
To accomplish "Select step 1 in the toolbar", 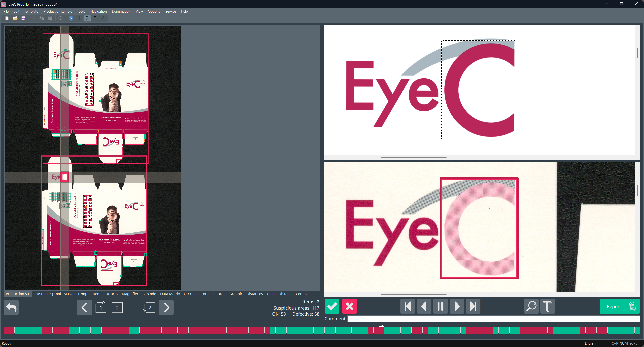I will pos(79,18).
